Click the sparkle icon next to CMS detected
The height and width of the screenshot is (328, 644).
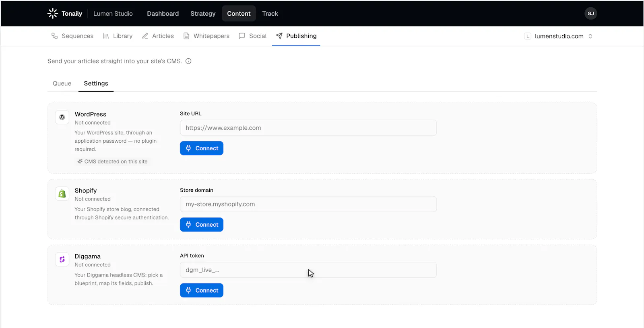click(80, 162)
